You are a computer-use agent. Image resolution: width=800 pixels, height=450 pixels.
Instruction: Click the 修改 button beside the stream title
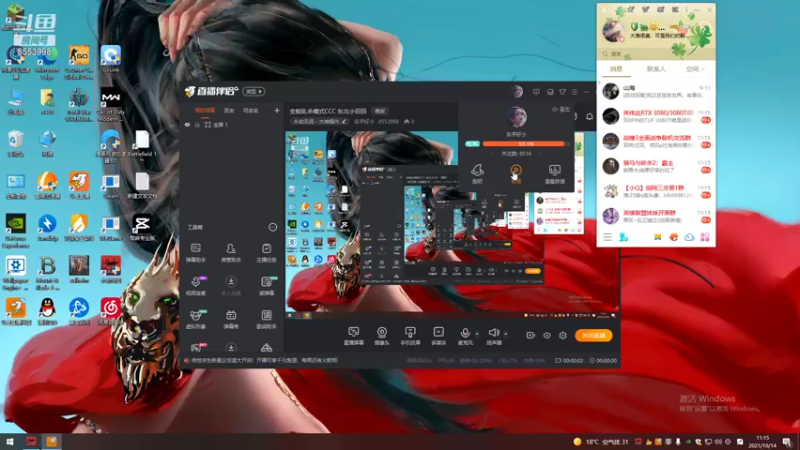[380, 111]
